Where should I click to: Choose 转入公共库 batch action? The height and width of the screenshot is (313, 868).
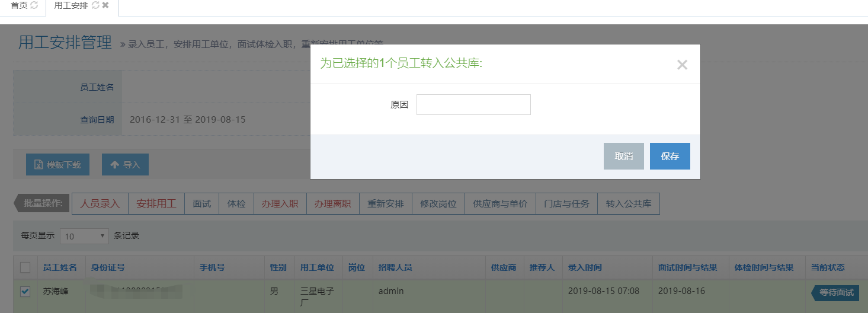tap(628, 204)
